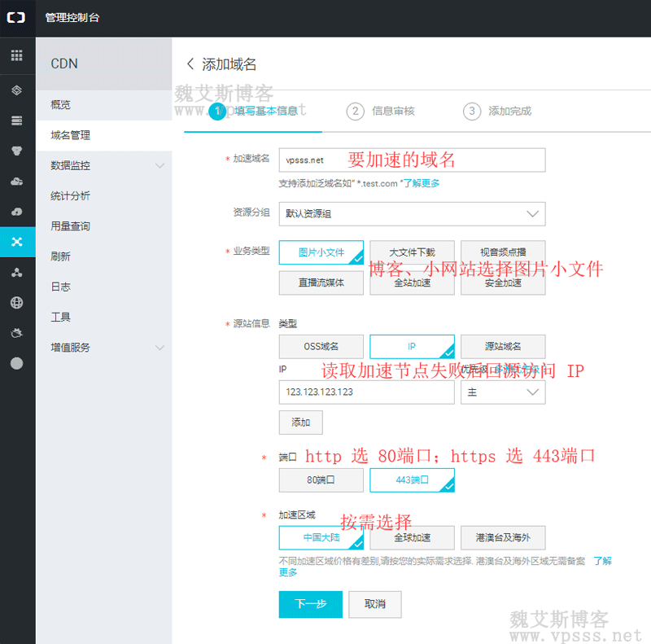Open the priority 主 dropdown
This screenshot has height=644, width=651.
tap(502, 392)
